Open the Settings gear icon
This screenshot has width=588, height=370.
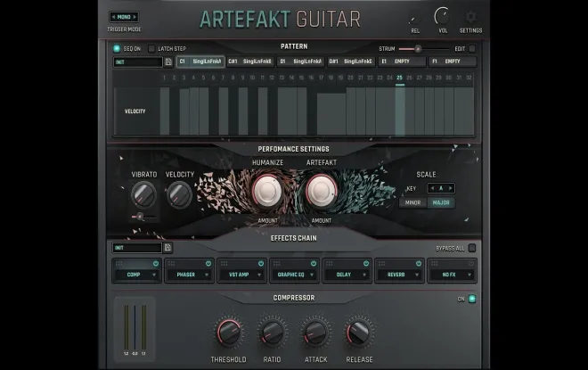(x=470, y=17)
